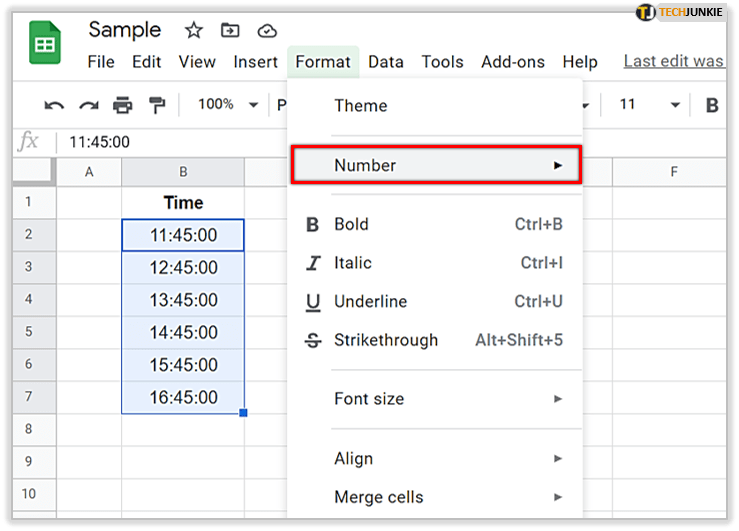Star the Sample document
Image resolution: width=739 pixels, height=531 pixels.
pyautogui.click(x=194, y=30)
